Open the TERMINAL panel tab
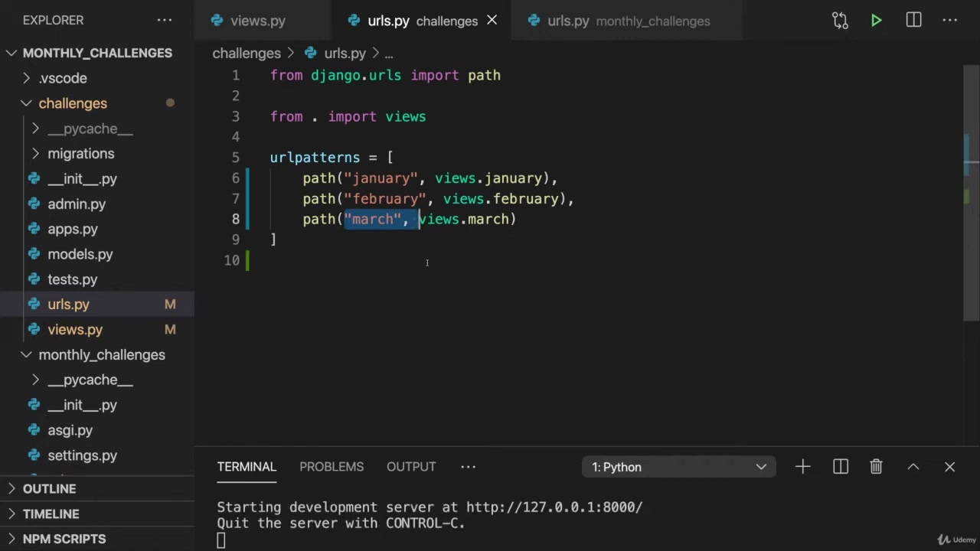 247,467
